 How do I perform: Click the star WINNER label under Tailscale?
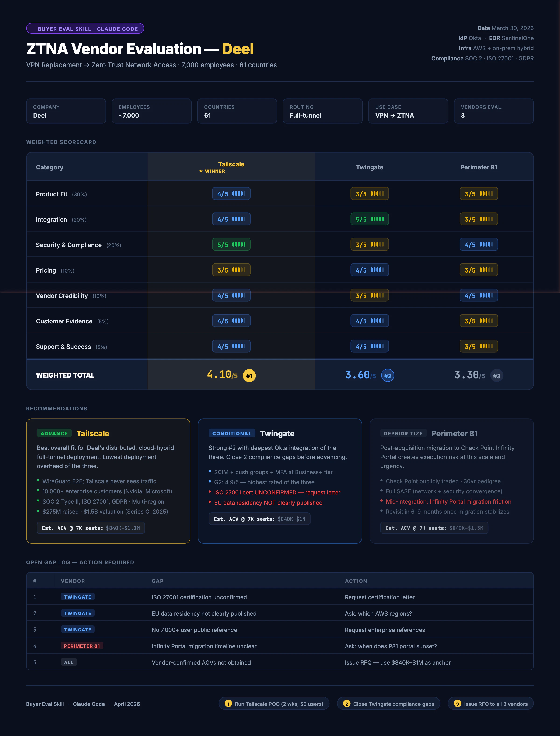click(x=212, y=171)
